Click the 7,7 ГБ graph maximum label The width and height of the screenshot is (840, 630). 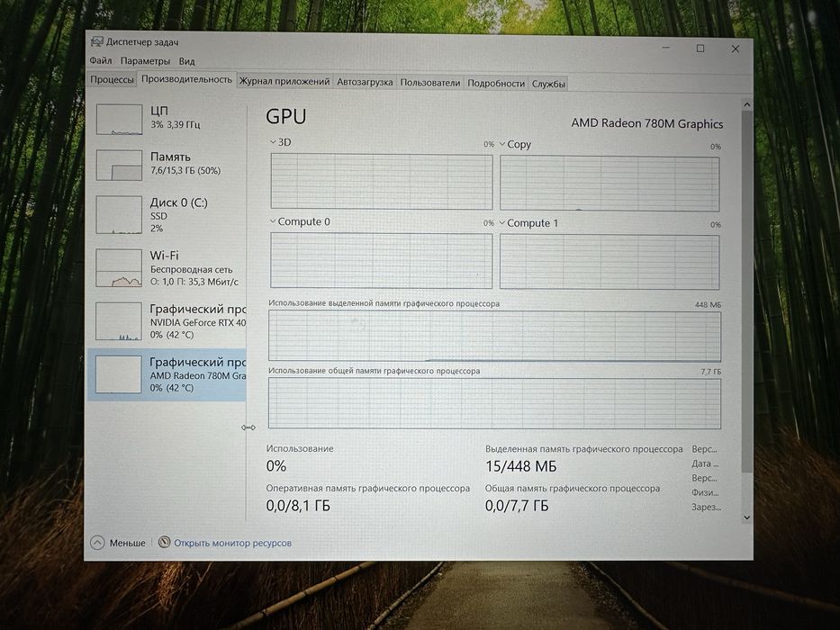click(x=711, y=371)
